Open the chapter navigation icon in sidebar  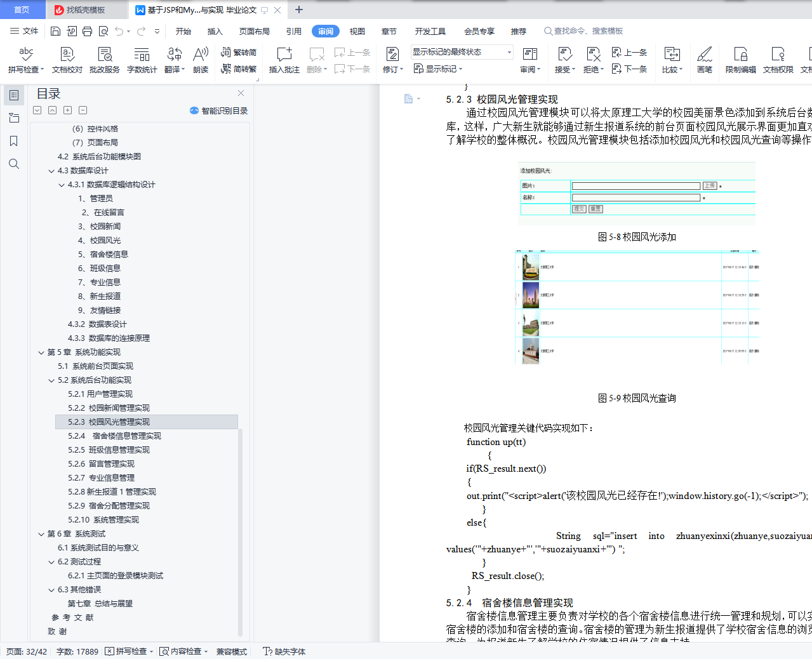coord(14,118)
